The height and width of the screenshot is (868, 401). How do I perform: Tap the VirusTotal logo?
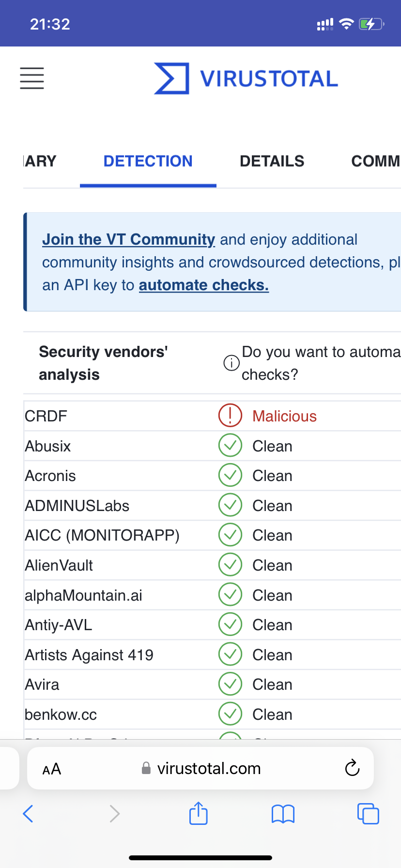(x=246, y=78)
